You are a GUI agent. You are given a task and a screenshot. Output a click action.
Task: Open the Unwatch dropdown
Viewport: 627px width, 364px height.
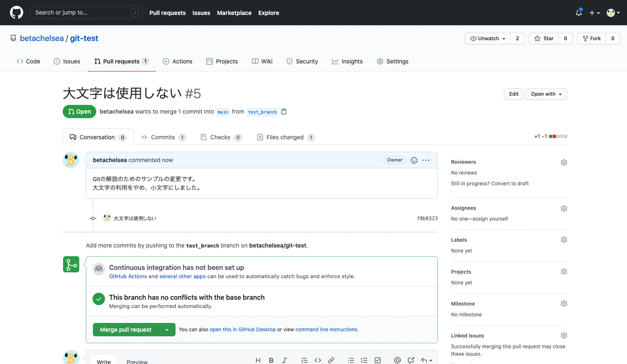(x=488, y=39)
